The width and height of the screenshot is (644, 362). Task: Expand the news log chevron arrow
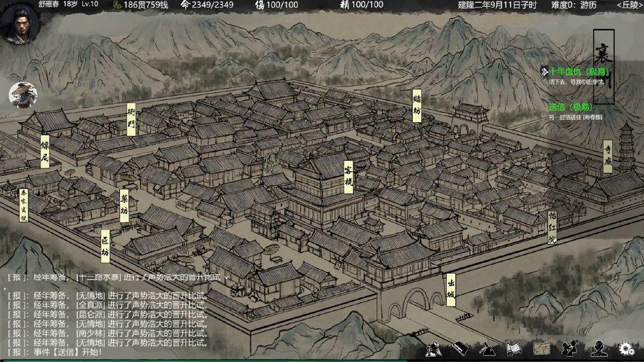(x=226, y=277)
